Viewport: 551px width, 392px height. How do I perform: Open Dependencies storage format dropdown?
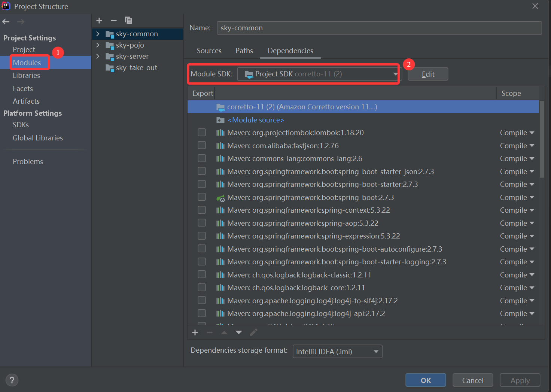tap(337, 352)
